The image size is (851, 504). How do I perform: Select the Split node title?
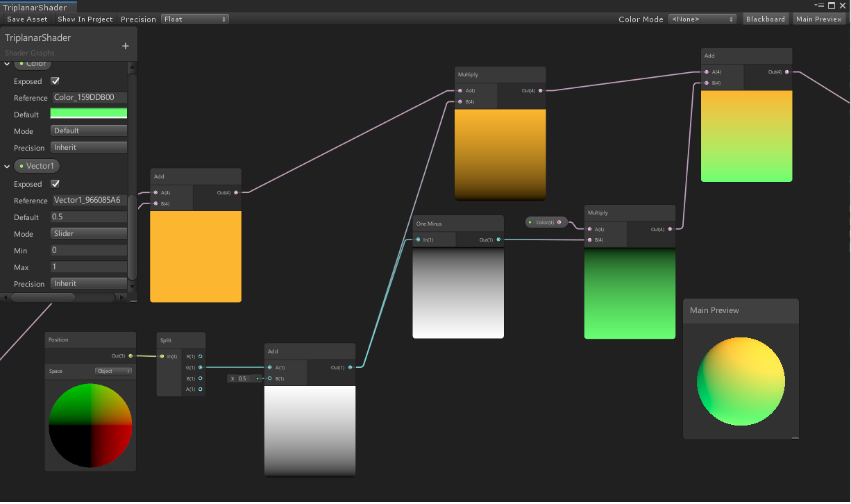(x=166, y=340)
